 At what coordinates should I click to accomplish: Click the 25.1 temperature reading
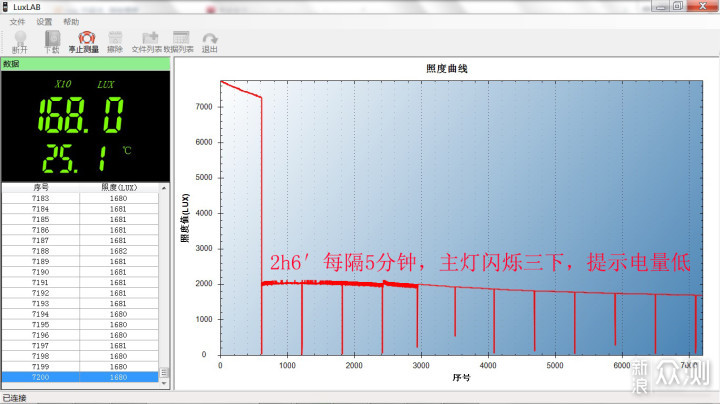click(x=76, y=159)
